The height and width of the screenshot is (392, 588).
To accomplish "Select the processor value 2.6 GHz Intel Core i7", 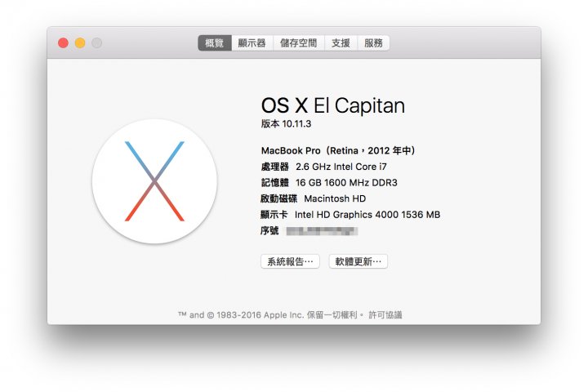I will (341, 167).
